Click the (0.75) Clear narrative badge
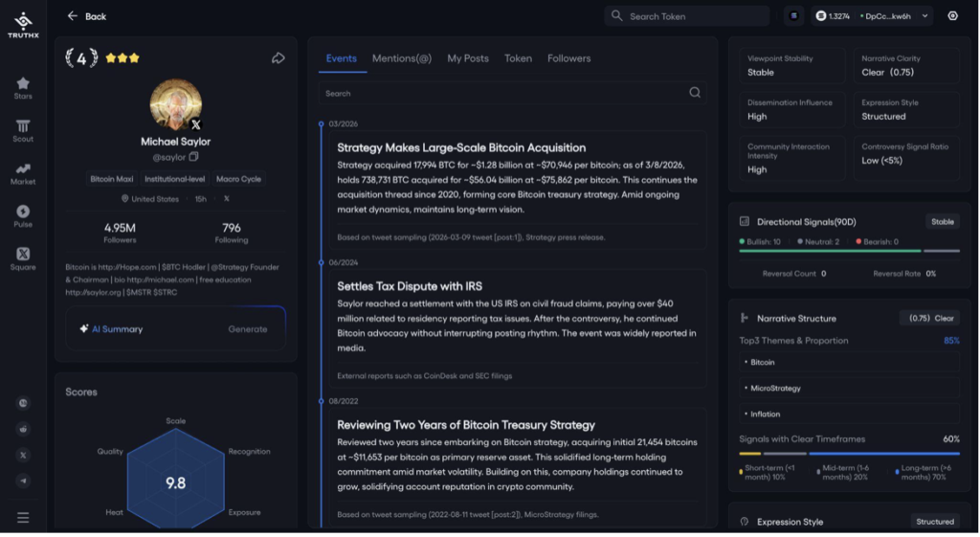Viewport: 980px width, 537px height. 931,318
